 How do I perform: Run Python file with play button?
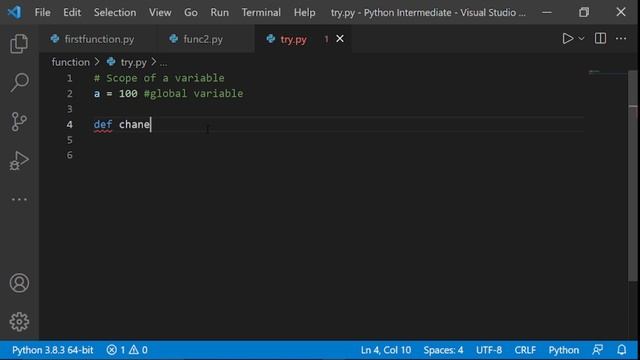tap(567, 39)
